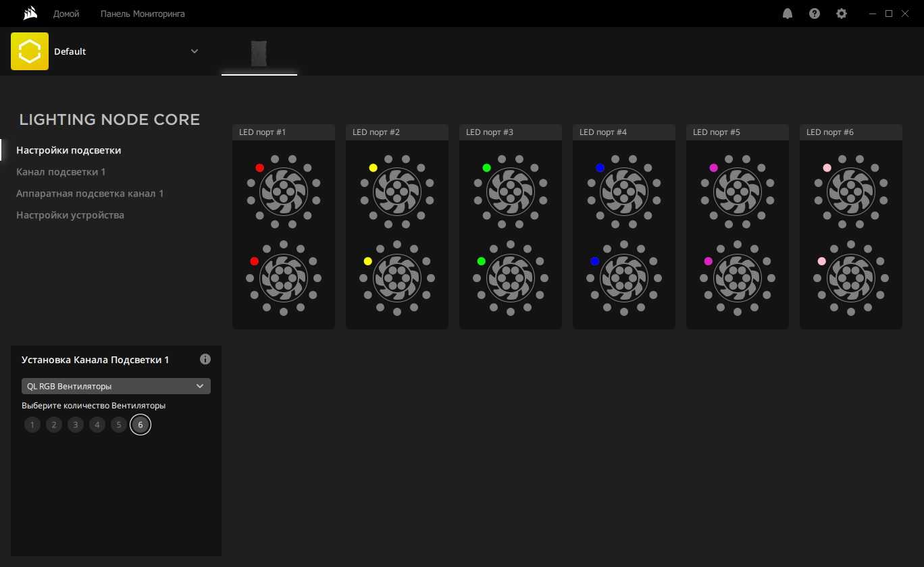This screenshot has width=924, height=567.
Task: Open the help question mark icon
Action: tap(815, 13)
